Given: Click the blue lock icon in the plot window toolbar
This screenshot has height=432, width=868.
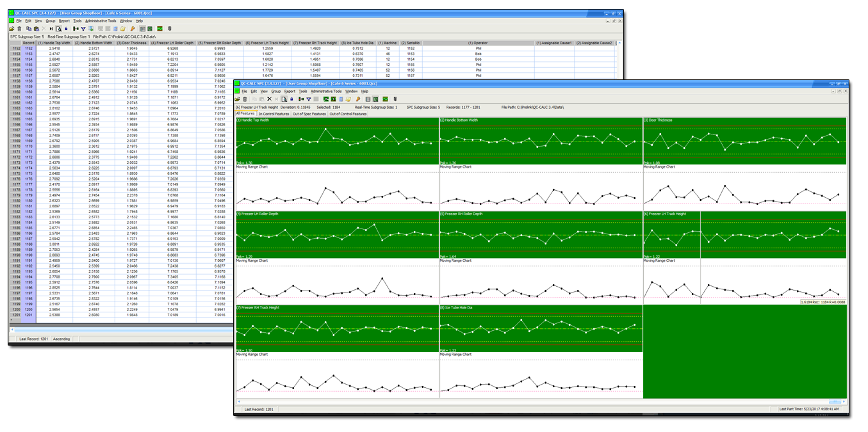Looking at the screenshot, I should 291,99.
